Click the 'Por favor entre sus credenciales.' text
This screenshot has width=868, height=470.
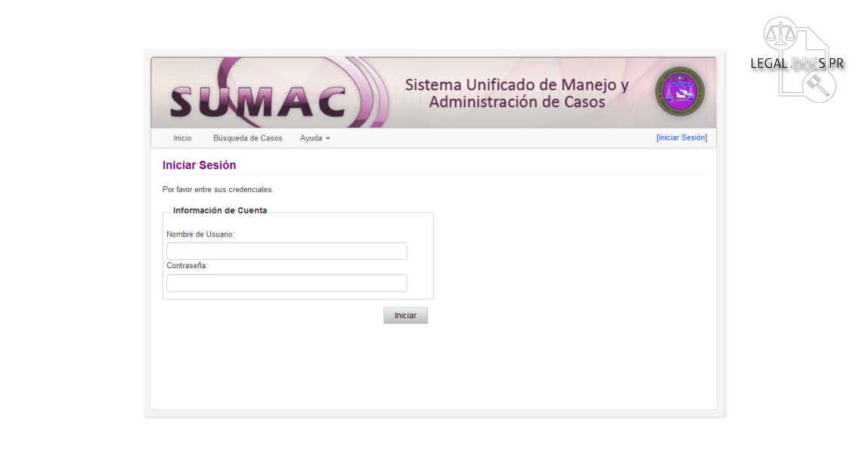[218, 189]
